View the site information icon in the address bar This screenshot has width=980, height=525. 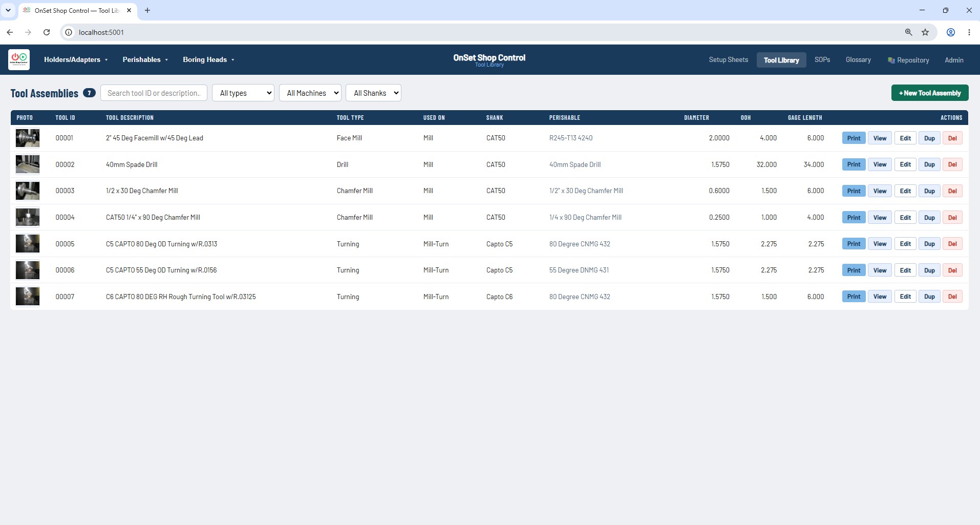[x=69, y=32]
